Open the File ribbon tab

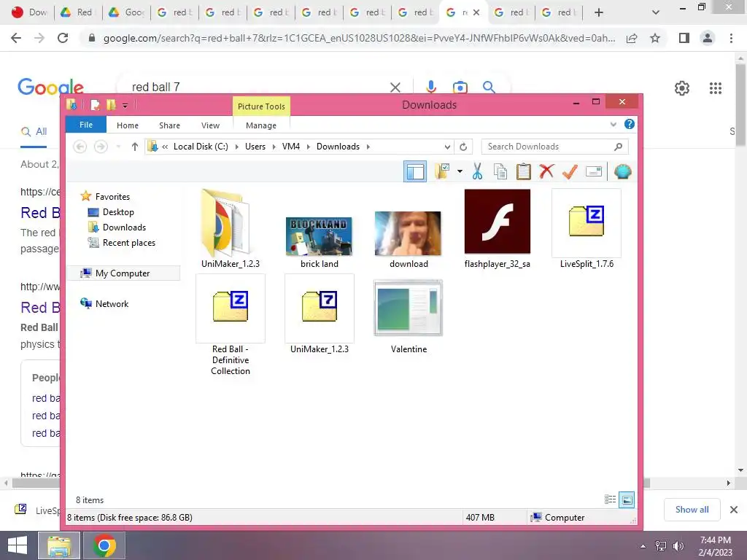click(x=86, y=125)
